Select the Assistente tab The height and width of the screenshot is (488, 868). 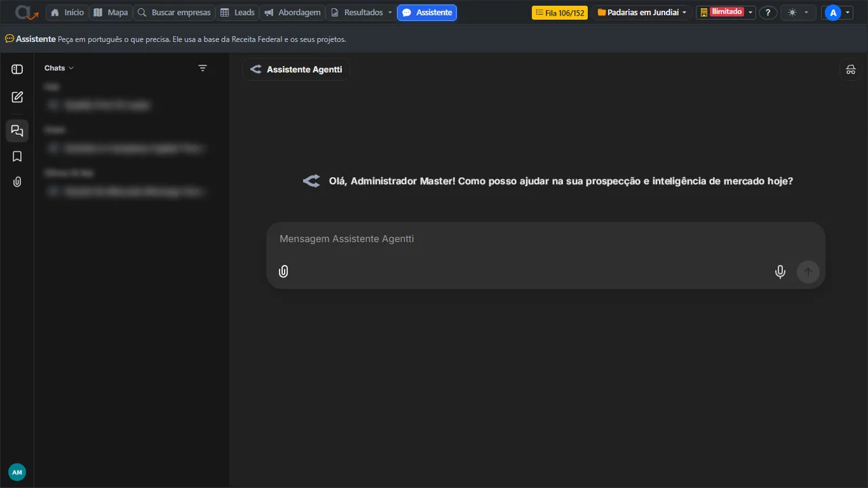427,12
